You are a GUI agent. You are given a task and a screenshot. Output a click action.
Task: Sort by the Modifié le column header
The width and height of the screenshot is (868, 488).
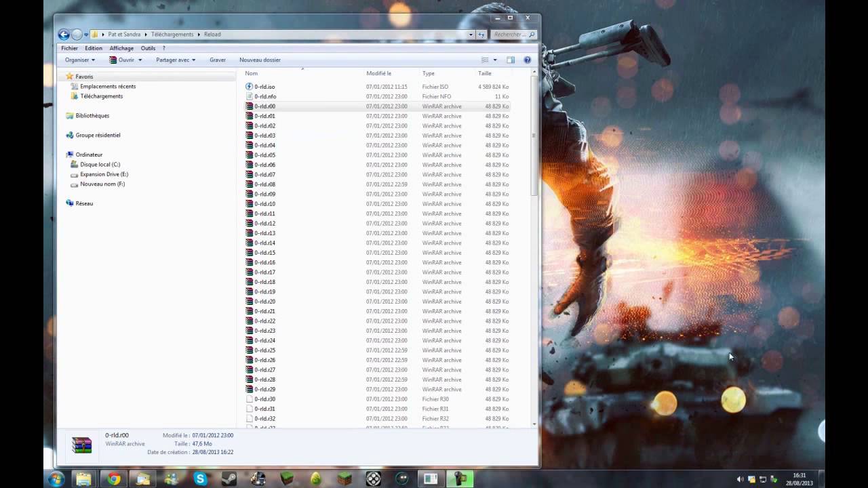(x=379, y=73)
